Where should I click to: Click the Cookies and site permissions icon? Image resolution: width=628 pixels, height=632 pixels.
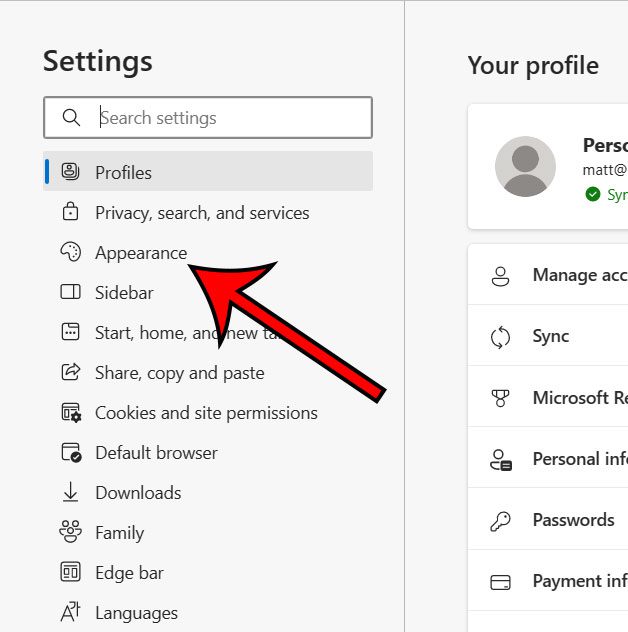point(70,412)
